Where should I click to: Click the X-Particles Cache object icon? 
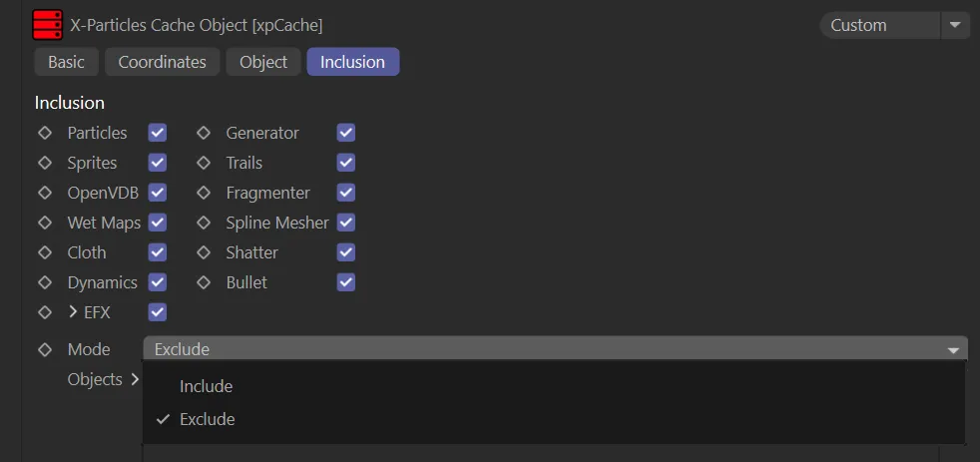pyautogui.click(x=47, y=24)
